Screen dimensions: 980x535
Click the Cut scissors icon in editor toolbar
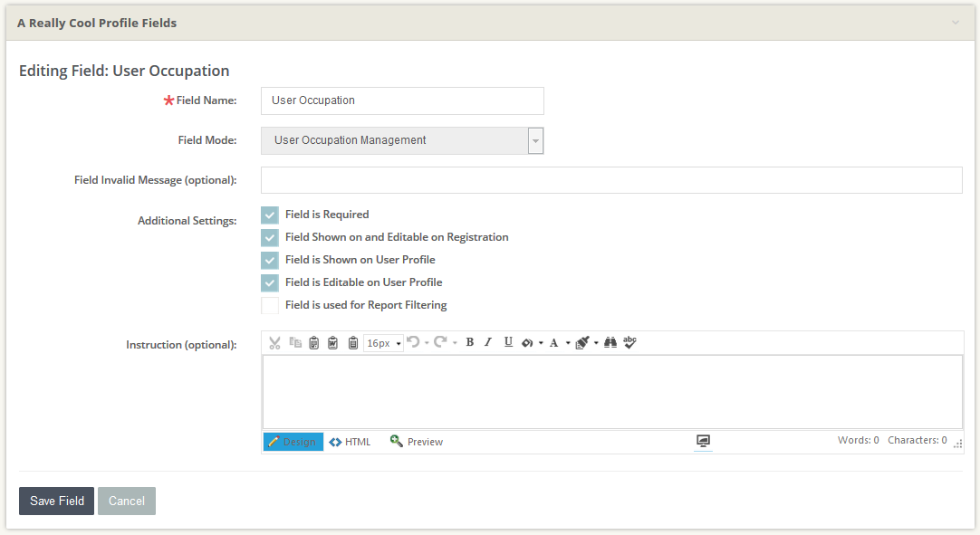click(275, 343)
